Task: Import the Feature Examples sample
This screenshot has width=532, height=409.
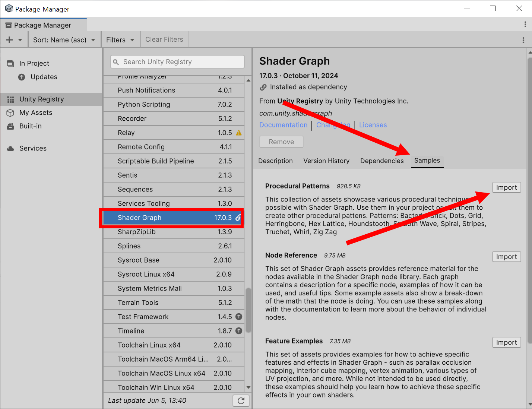Action: [506, 342]
